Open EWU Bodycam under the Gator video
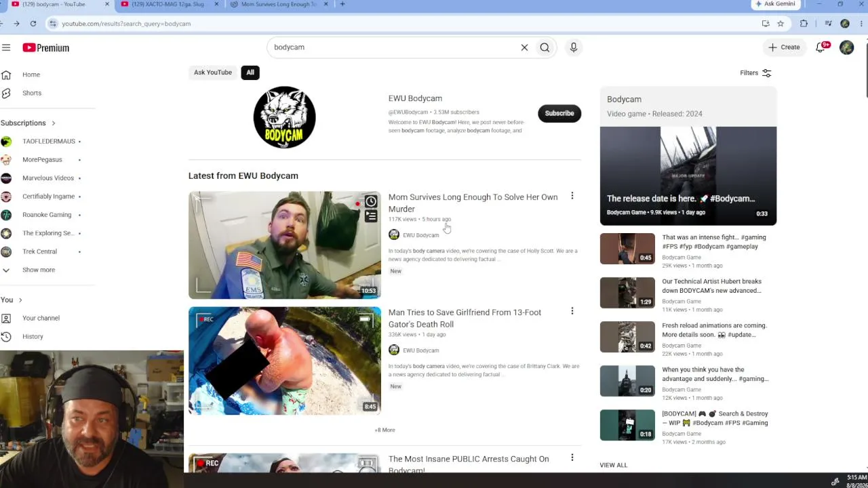This screenshot has height=488, width=868. pos(420,350)
